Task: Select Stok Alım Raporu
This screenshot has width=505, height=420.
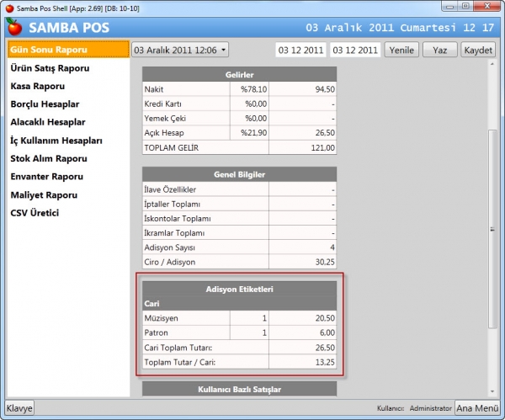Action: tap(49, 159)
